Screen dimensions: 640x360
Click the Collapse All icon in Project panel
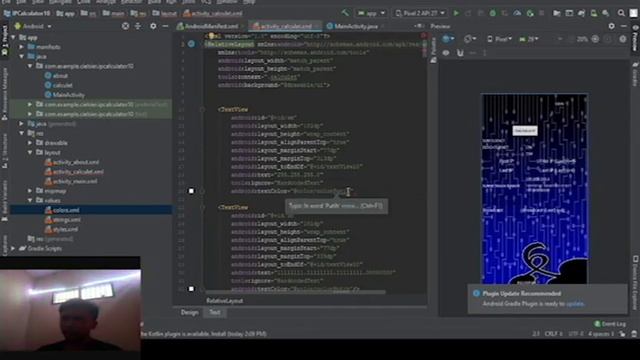click(x=138, y=26)
